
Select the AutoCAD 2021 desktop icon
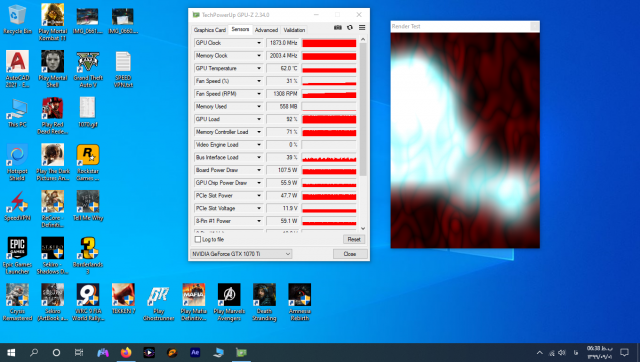[17, 69]
